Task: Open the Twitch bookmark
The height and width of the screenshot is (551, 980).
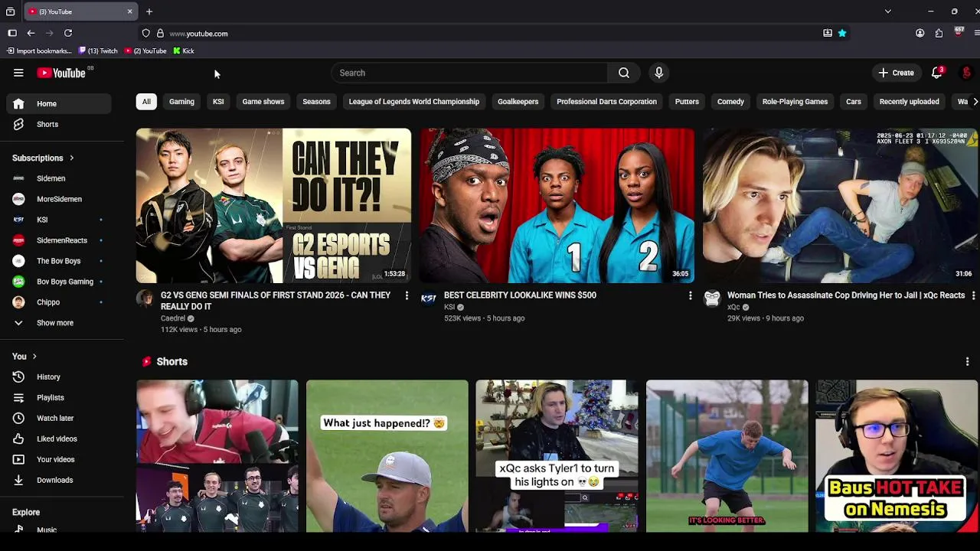Action: [98, 51]
